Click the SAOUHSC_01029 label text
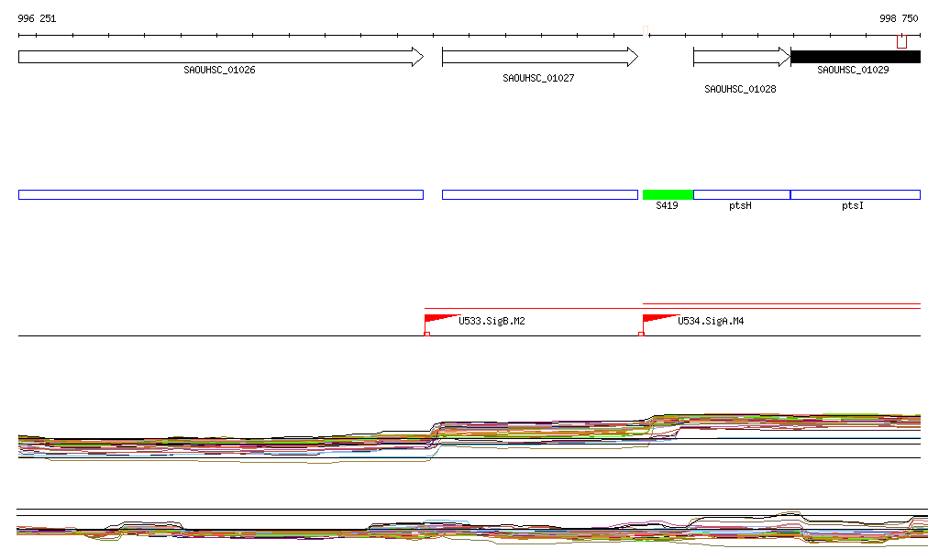 [853, 70]
